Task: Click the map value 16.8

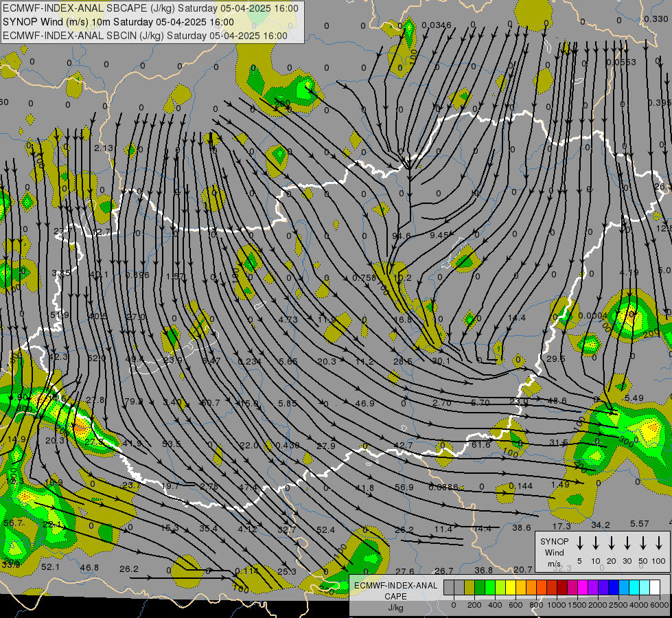Action: click(x=402, y=319)
